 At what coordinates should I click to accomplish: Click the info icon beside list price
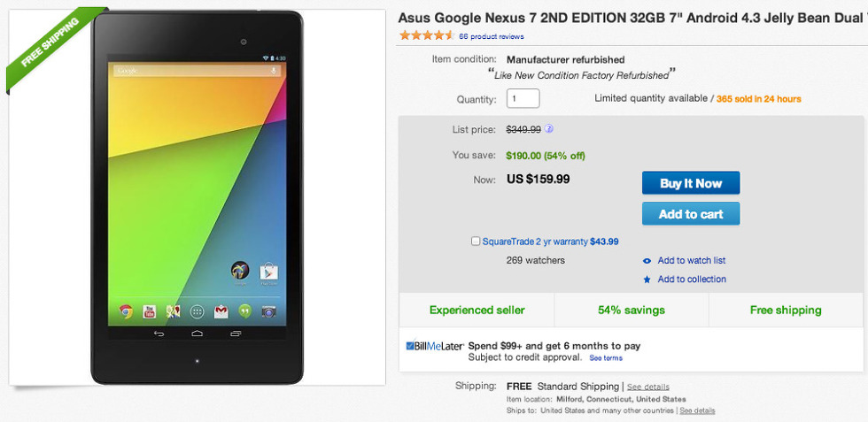[x=549, y=129]
